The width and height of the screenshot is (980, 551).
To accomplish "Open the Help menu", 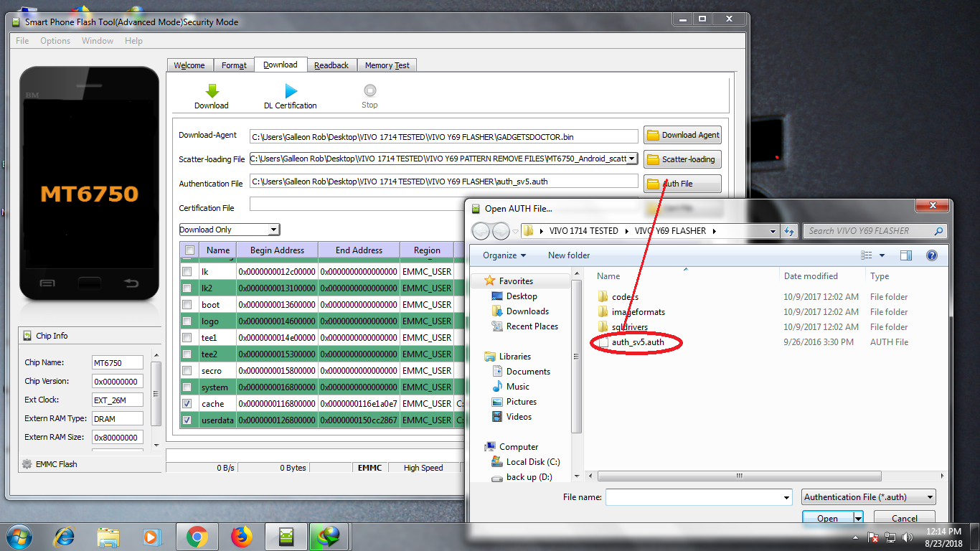I will coord(133,41).
